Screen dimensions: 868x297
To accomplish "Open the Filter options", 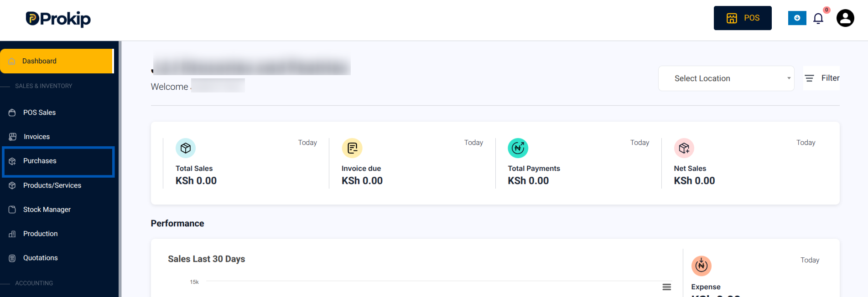I will click(821, 78).
